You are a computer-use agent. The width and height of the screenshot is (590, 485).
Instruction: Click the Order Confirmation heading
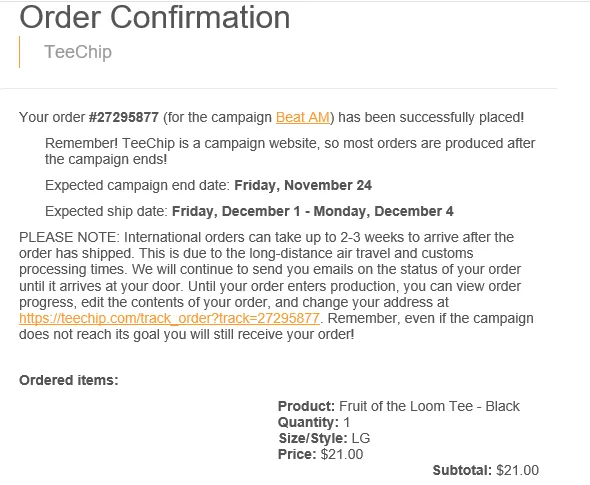point(155,17)
